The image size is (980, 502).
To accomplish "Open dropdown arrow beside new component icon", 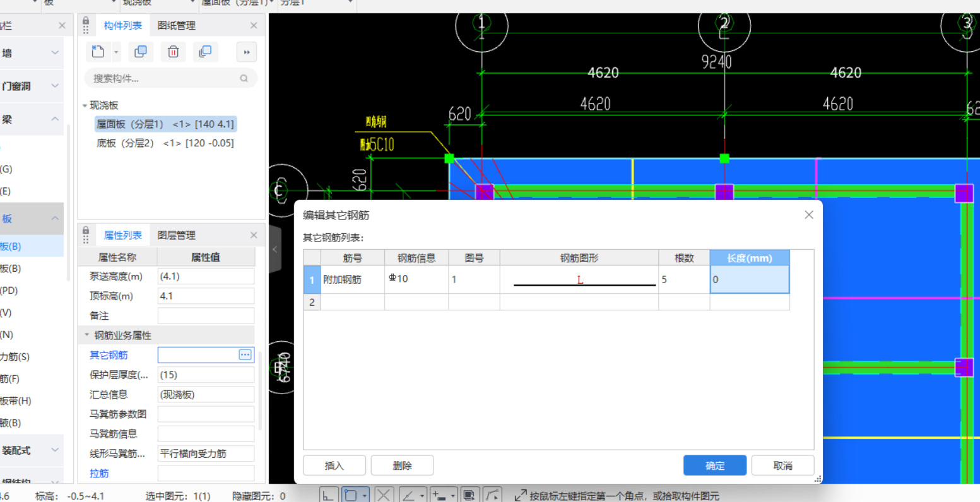I will 116,52.
